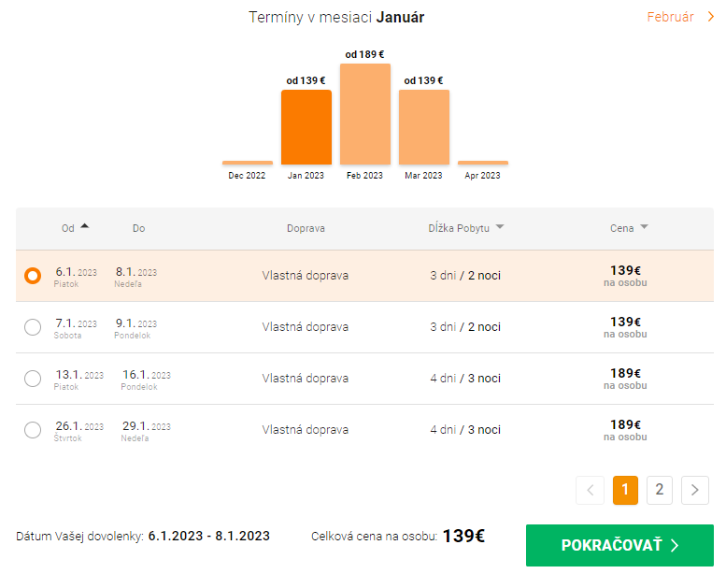Select the 7.1.2023 – 9.1.2023 radio button

click(33, 327)
